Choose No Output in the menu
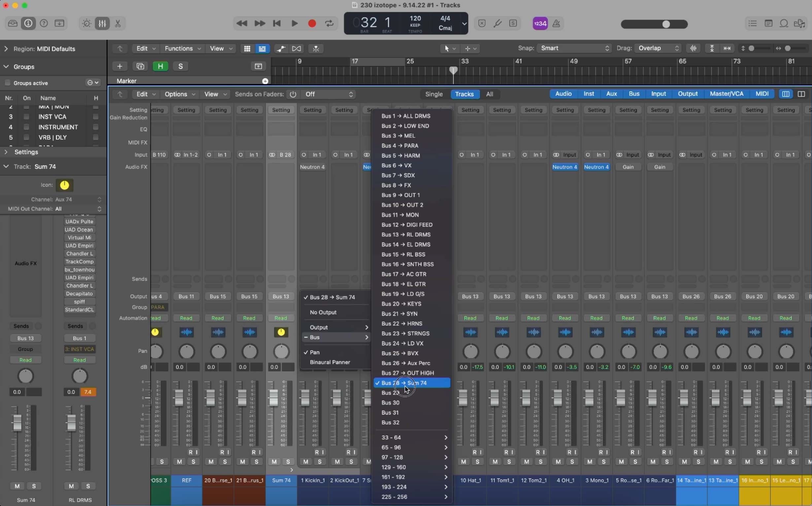Image resolution: width=812 pixels, height=506 pixels. pyautogui.click(x=336, y=312)
